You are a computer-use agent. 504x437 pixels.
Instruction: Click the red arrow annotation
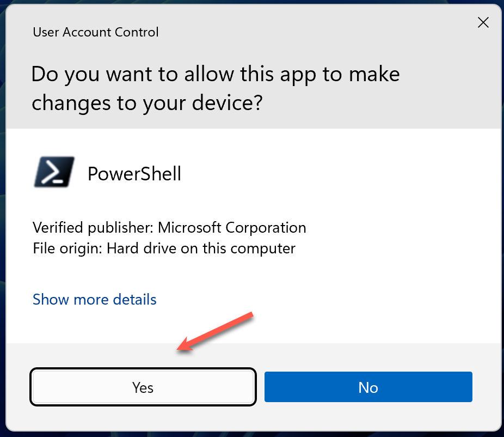point(216,332)
